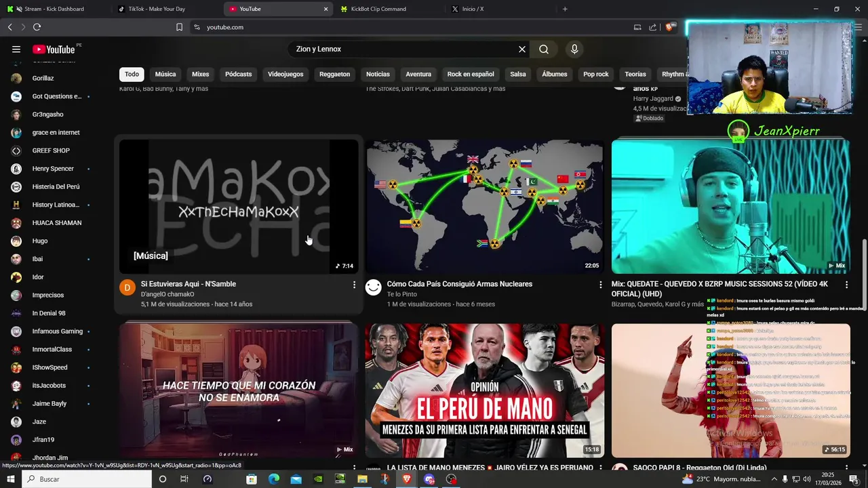Click the Windows Buscar search box

pyautogui.click(x=87, y=479)
